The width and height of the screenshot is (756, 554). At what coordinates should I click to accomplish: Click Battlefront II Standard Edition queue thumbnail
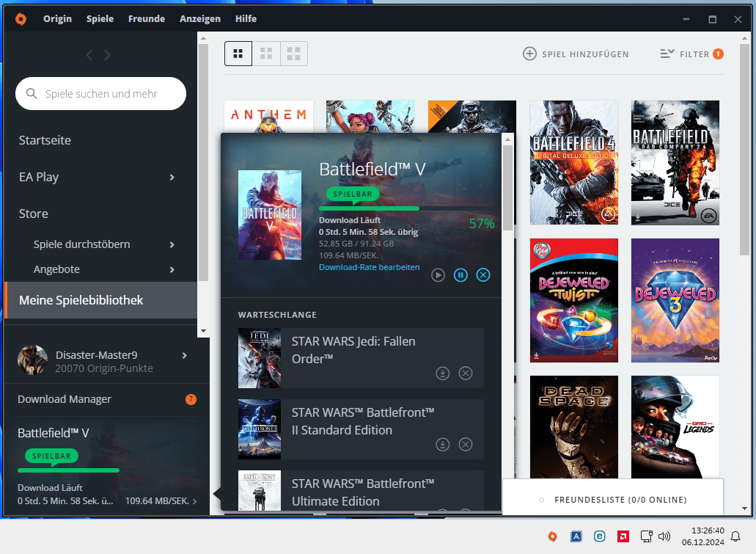pos(260,429)
